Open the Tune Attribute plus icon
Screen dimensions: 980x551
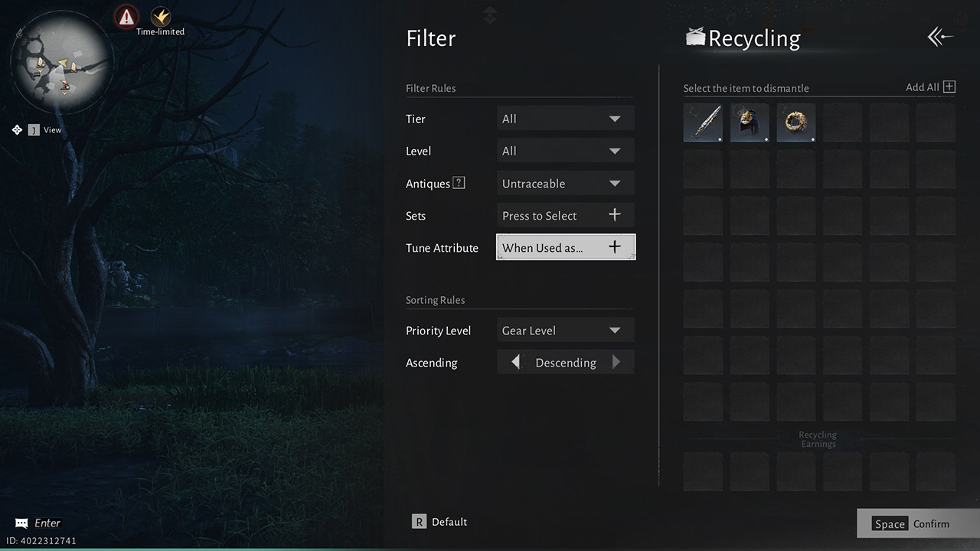click(614, 247)
